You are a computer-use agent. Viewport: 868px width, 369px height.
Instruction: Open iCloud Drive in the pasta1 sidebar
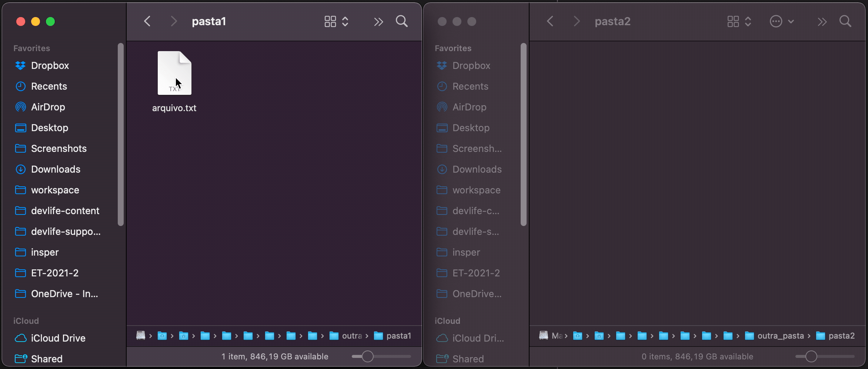point(58,338)
